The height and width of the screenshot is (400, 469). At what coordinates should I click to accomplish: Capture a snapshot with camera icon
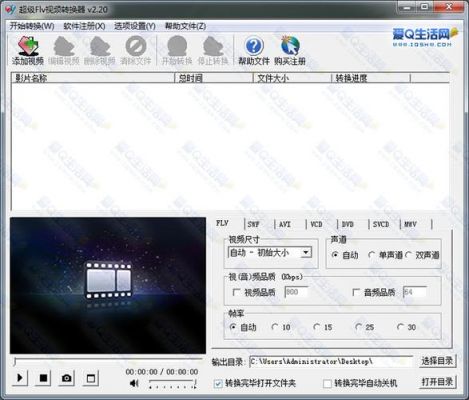click(x=67, y=378)
